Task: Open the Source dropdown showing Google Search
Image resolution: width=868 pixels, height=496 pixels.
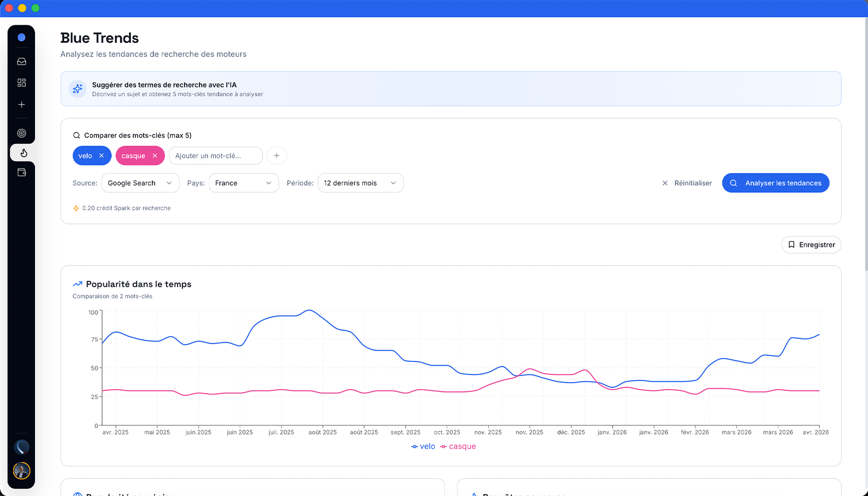Action: coord(140,183)
